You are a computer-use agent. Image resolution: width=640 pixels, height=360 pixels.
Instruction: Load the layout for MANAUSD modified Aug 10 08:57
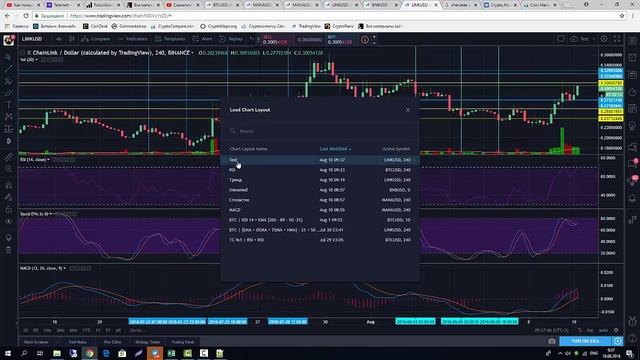pyautogui.click(x=320, y=200)
